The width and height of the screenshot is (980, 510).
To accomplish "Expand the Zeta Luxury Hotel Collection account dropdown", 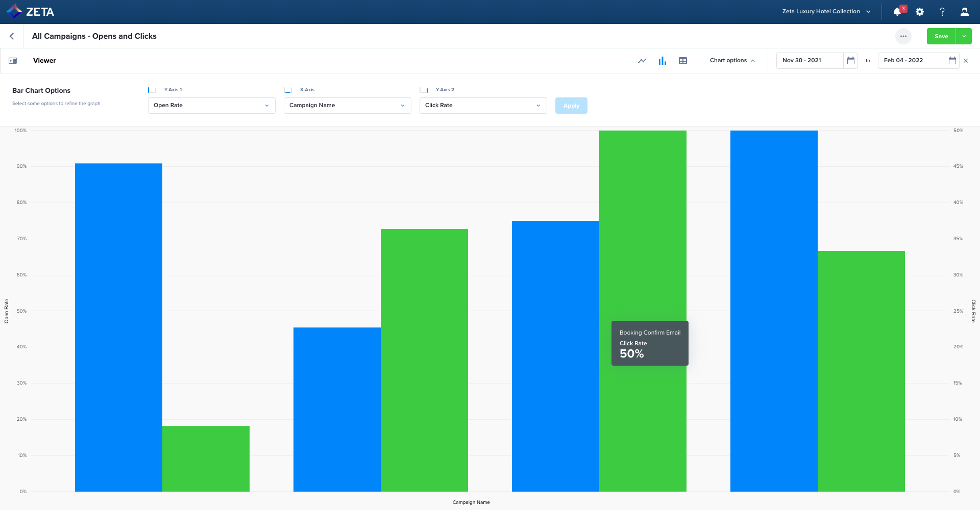I will (826, 11).
